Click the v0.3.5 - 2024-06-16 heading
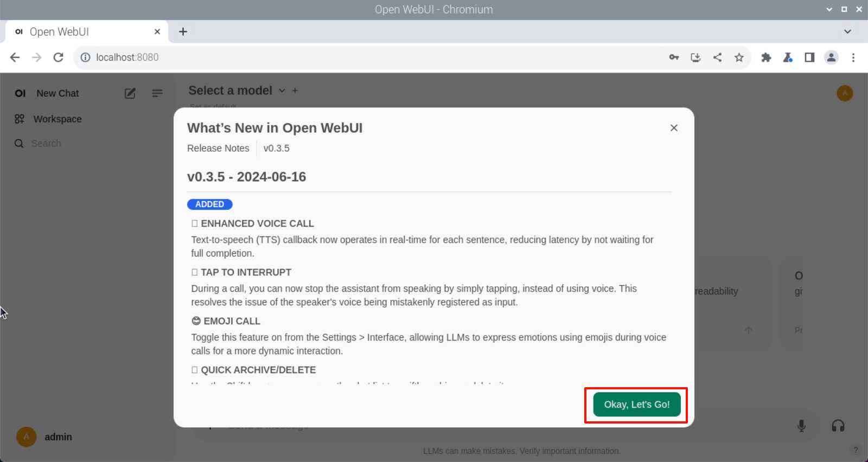 pyautogui.click(x=246, y=177)
